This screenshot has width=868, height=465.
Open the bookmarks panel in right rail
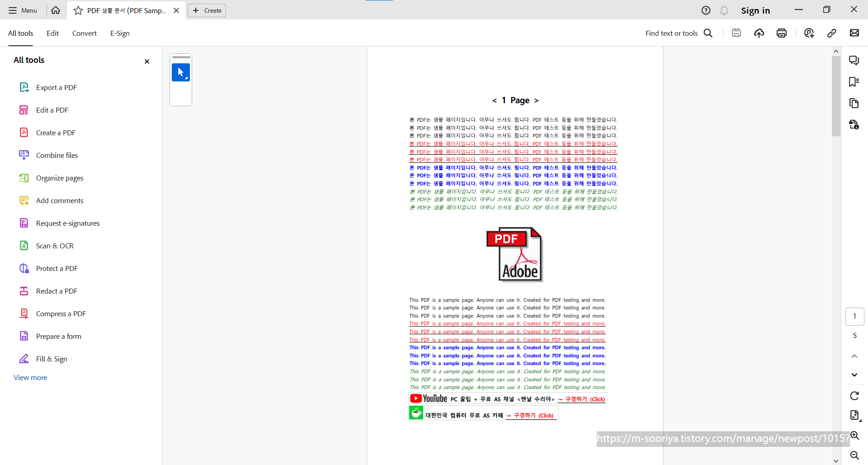[x=854, y=82]
